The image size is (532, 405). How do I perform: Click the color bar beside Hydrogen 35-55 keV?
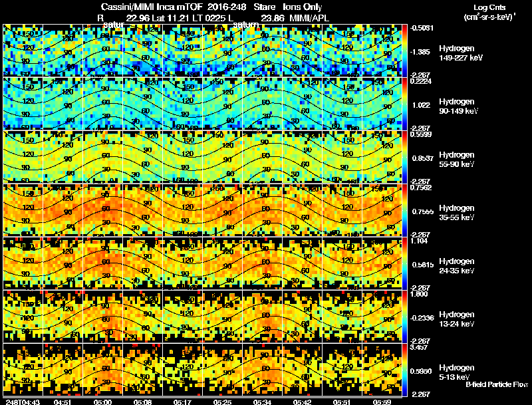click(x=404, y=210)
